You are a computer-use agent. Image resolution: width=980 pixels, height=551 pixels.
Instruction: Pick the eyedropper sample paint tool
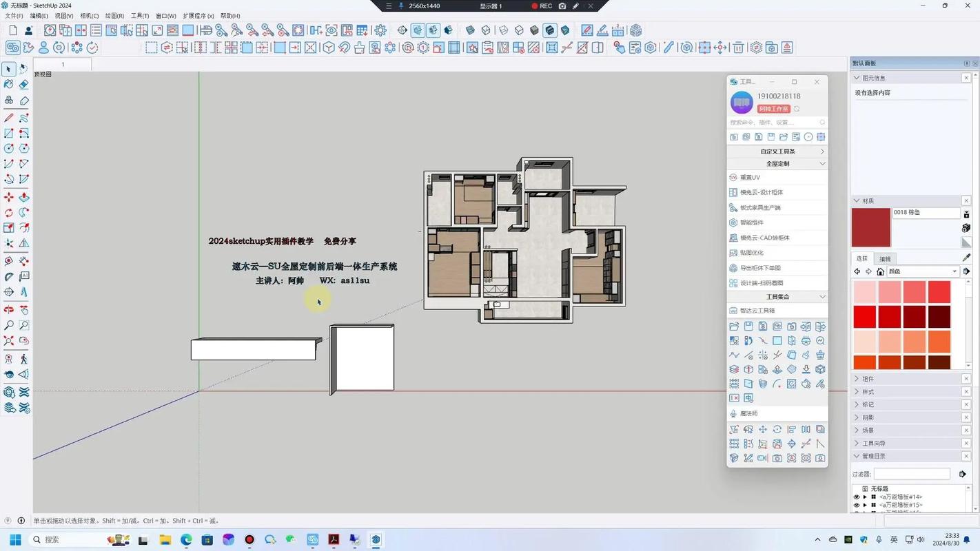coord(966,258)
